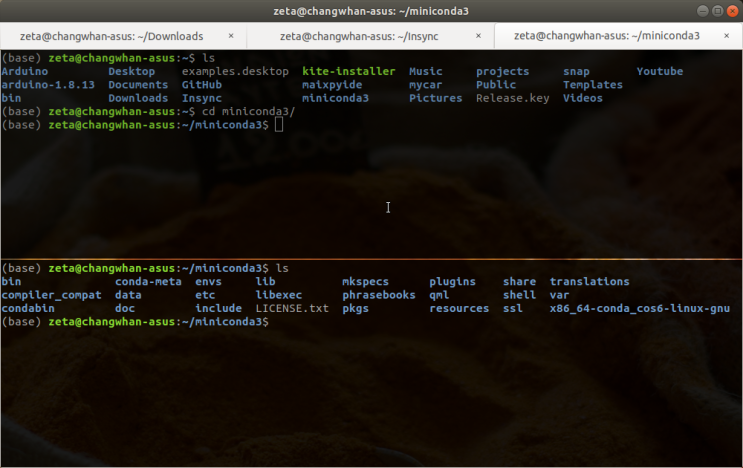Viewport: 743px width, 468px height.
Task: Click the examples.desktop file name
Action: click(234, 72)
